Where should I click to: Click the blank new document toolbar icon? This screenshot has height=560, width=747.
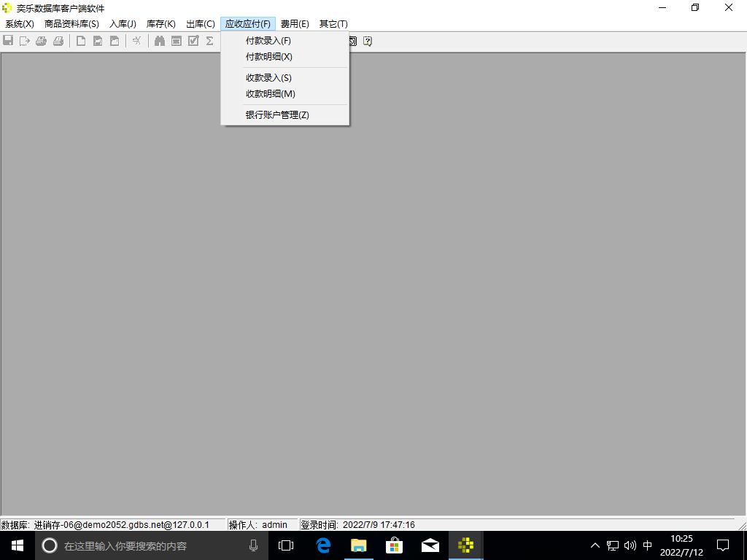[x=81, y=41]
